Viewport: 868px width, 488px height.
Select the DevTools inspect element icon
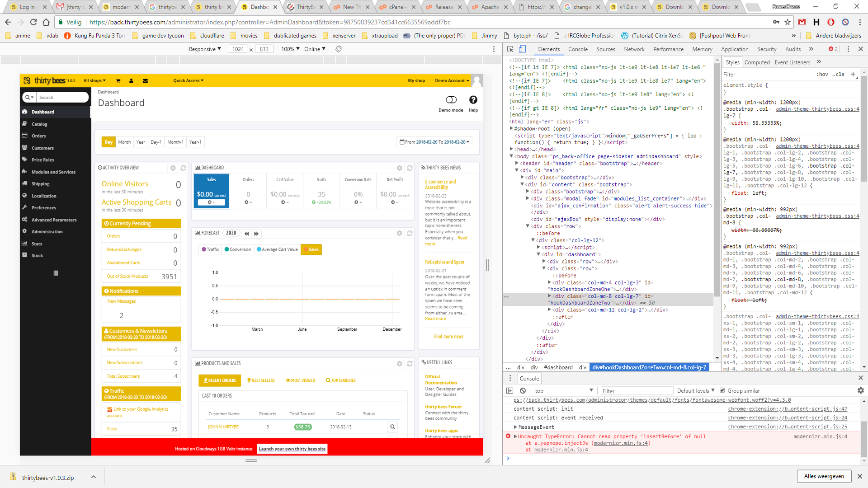[510, 49]
